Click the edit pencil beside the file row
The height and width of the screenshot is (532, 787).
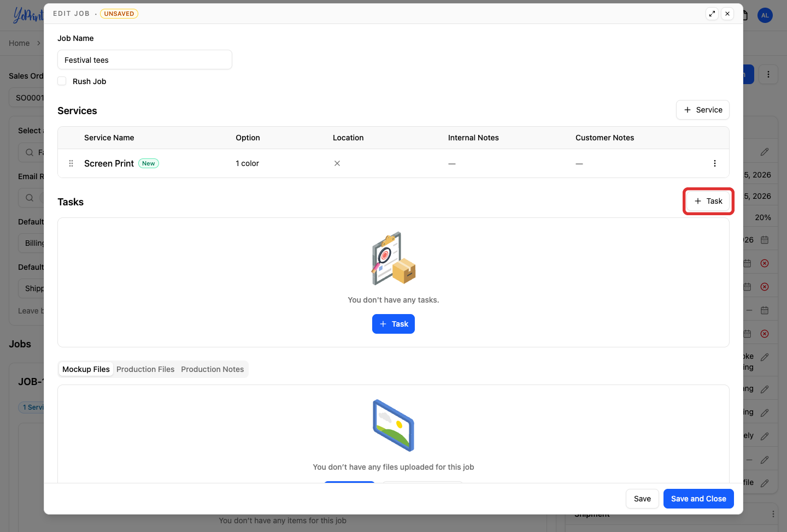765,483
